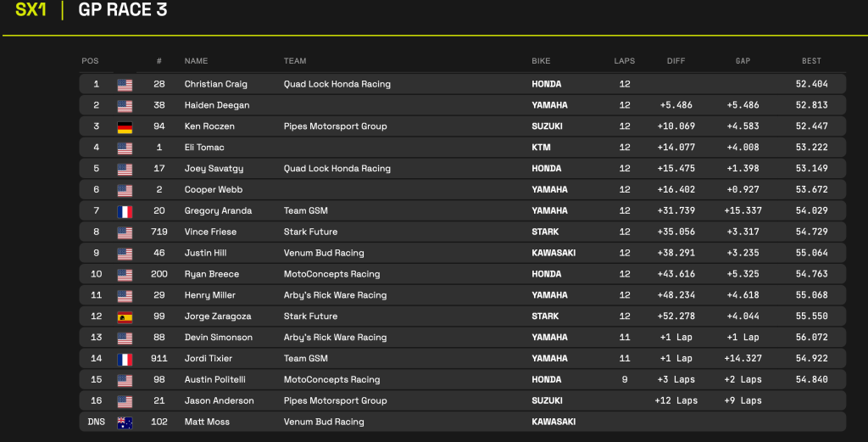Click Stark Future team for Vince Friese
Viewport: 868px width, 442px height.
tap(310, 232)
